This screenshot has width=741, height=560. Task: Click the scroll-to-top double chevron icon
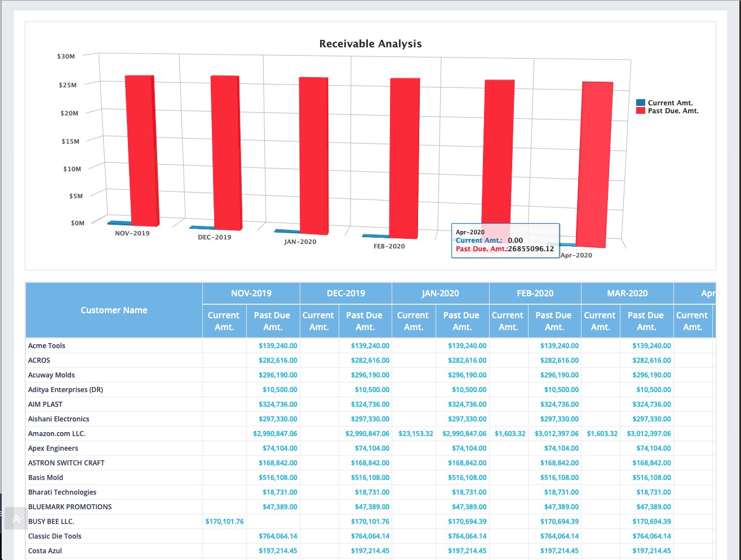click(16, 519)
